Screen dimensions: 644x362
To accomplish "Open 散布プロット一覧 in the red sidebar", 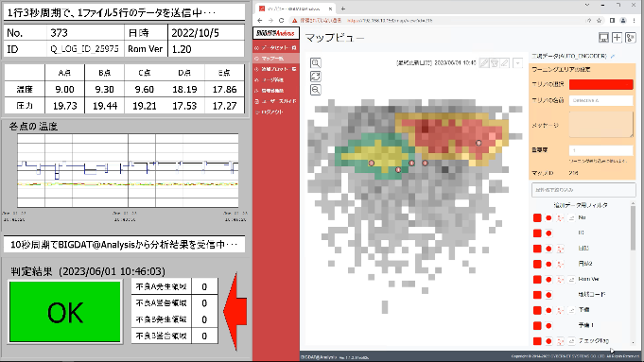I will (275, 69).
